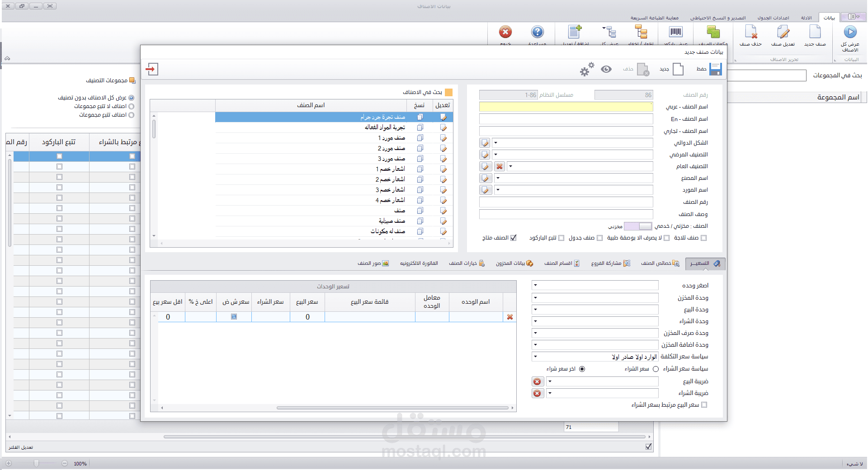Viewport: 868px width, 470px height.
Task: Open the وحدة صرف المخزن dropdown
Action: [535, 333]
